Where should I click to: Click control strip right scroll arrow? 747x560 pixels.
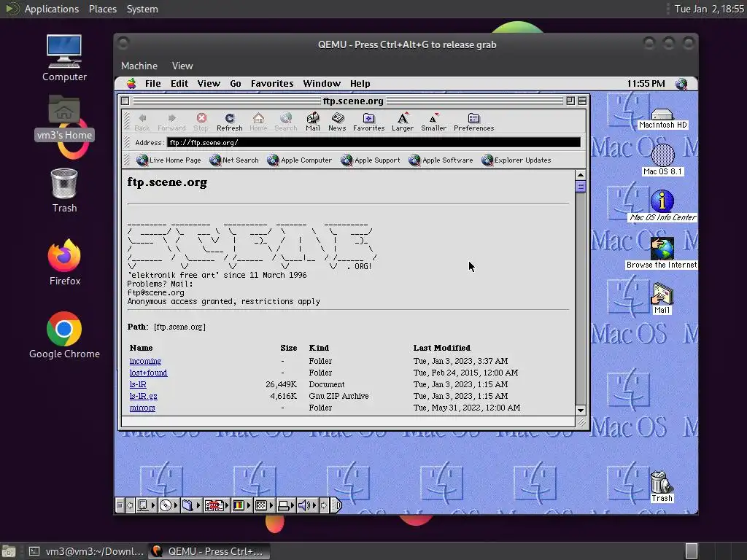(x=324, y=505)
